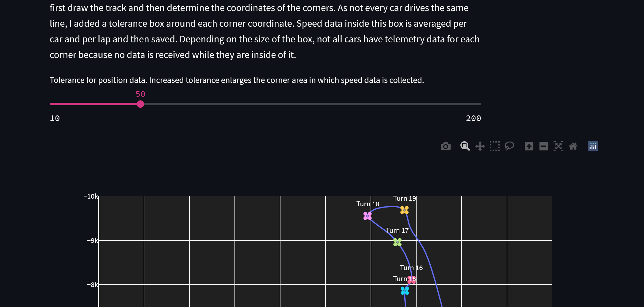Click the slider maximum label 200
Viewport: 644px width, 307px height.
pos(474,118)
